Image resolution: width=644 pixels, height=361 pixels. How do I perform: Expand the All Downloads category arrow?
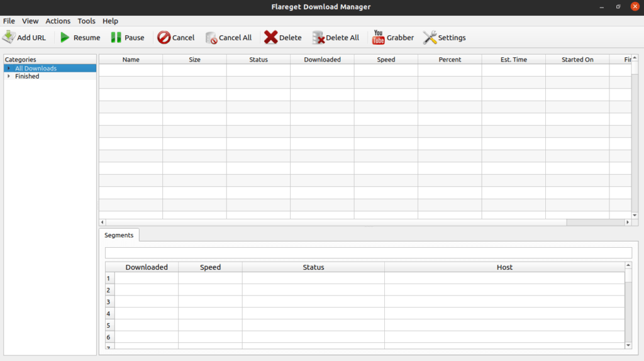click(9, 68)
